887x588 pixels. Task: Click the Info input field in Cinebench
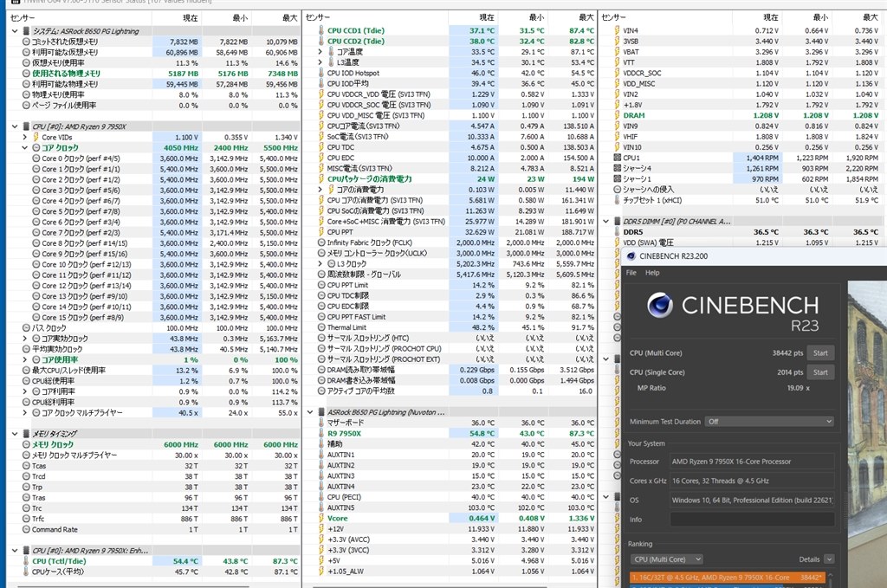tap(753, 519)
